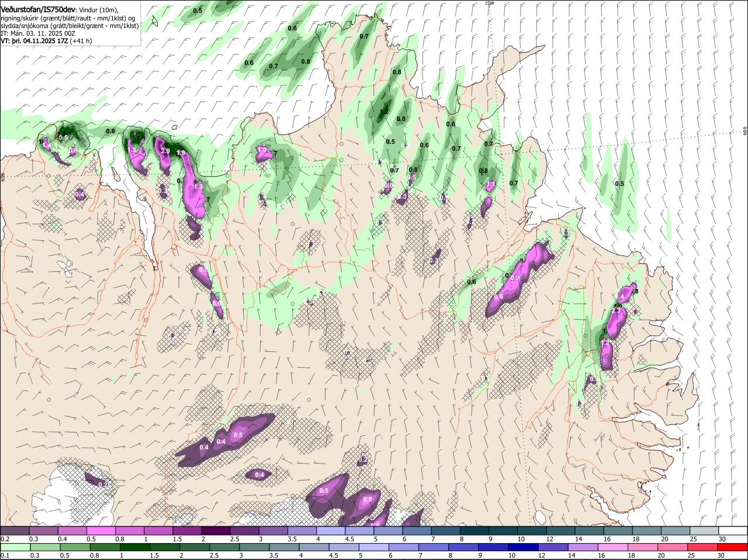Image resolution: width=748 pixels, height=560 pixels.
Task: Select the dark blue 10 swatch in bottom legend row
Action: pos(523,548)
